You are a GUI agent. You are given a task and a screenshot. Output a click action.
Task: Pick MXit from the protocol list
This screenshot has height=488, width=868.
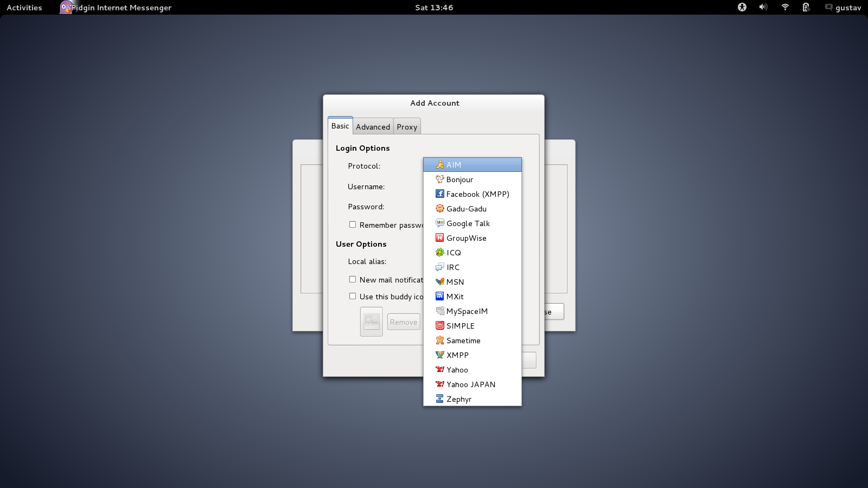click(x=473, y=296)
